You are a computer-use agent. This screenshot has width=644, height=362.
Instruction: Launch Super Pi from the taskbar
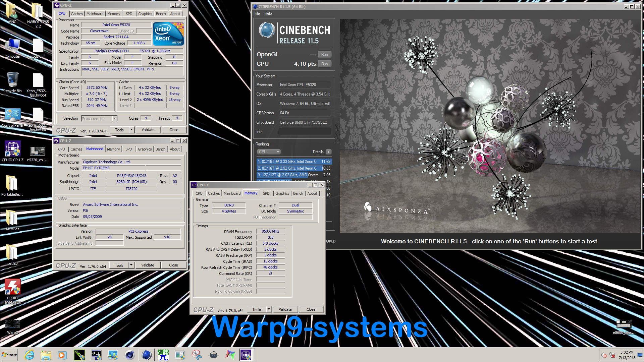163,355
